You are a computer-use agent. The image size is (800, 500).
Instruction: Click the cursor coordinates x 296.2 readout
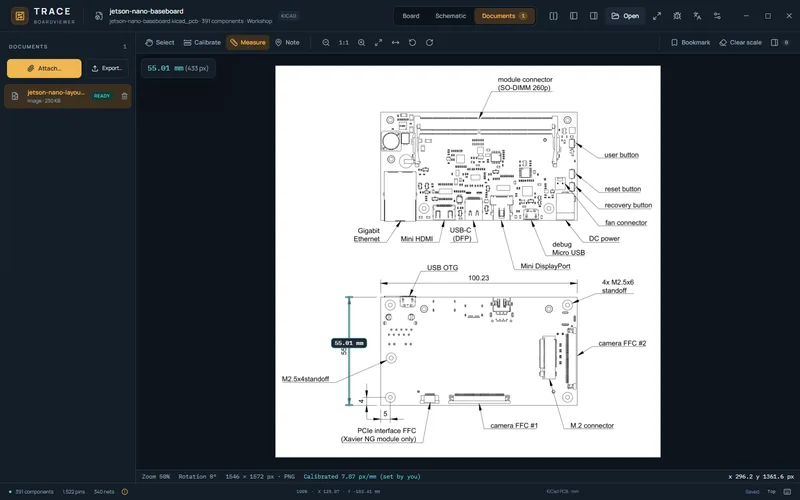click(x=761, y=477)
